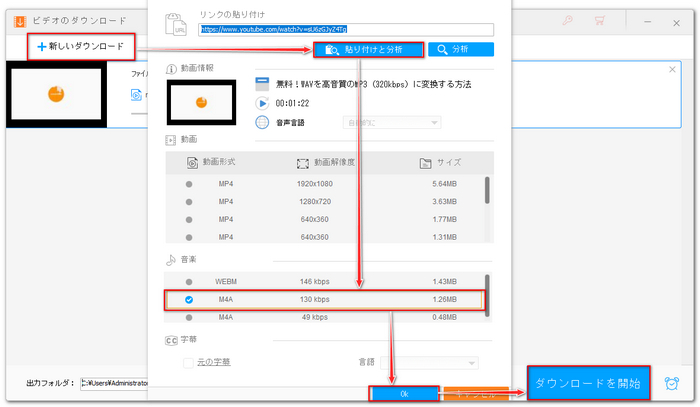Click the alarm clock scheduler icon
Viewport: 700px width, 407px height.
click(x=672, y=383)
